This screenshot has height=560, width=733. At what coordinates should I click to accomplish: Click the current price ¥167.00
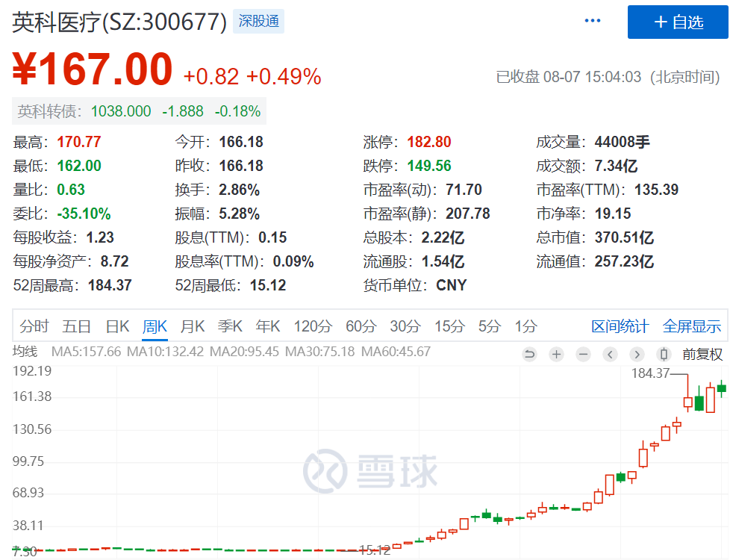click(93, 69)
